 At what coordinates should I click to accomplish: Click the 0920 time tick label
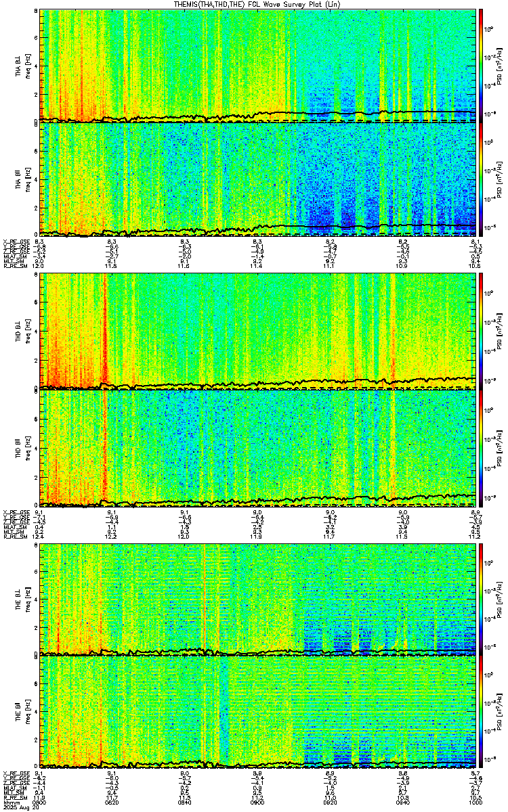pyautogui.click(x=331, y=803)
